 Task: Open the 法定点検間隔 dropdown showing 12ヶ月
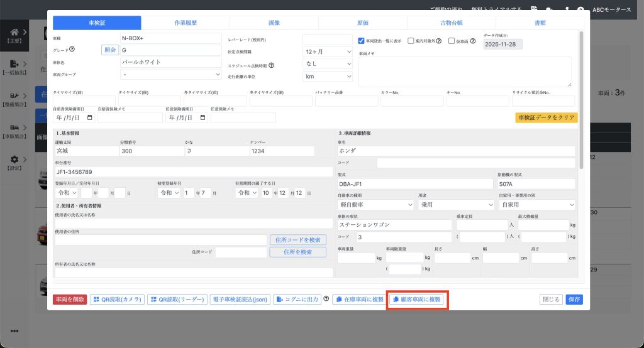pyautogui.click(x=328, y=51)
